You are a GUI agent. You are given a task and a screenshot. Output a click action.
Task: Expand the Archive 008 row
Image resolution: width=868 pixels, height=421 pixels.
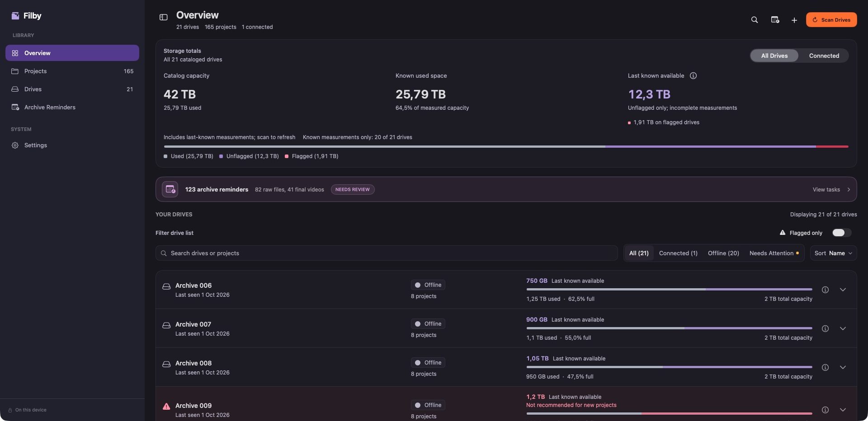pyautogui.click(x=843, y=367)
